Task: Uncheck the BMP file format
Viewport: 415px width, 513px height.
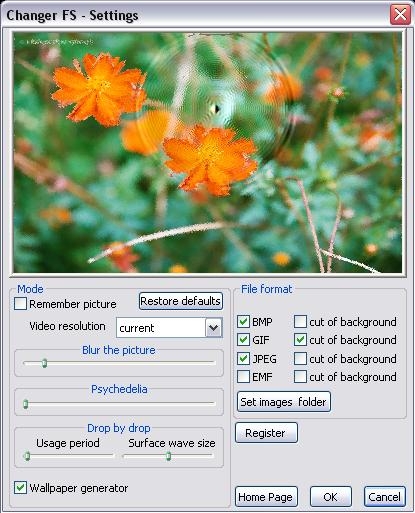Action: (x=243, y=322)
